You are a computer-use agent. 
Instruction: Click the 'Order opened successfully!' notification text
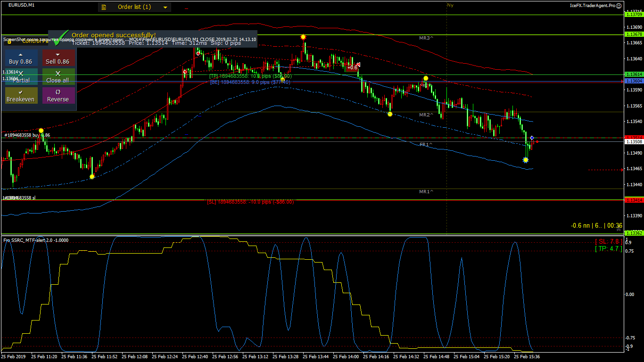[x=114, y=35]
